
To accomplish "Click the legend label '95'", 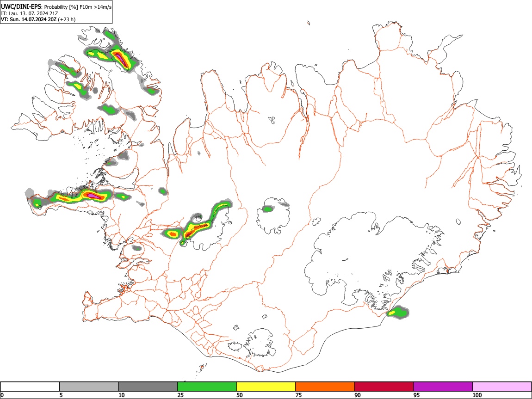I will pos(417,395).
